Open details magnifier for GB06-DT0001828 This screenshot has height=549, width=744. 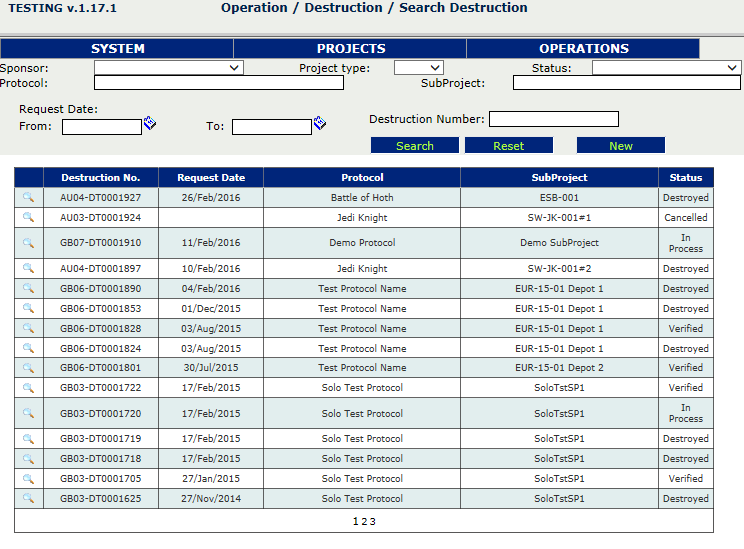[x=28, y=328]
